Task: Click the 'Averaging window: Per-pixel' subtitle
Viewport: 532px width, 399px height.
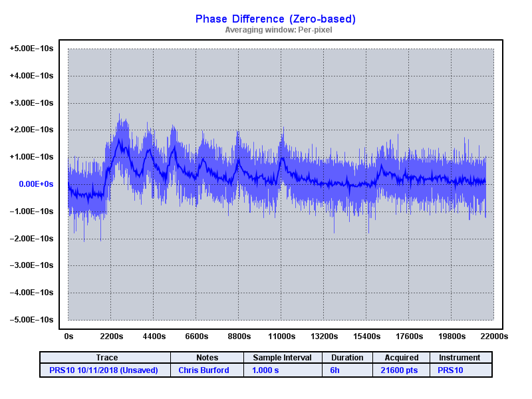Action: pyautogui.click(x=278, y=30)
